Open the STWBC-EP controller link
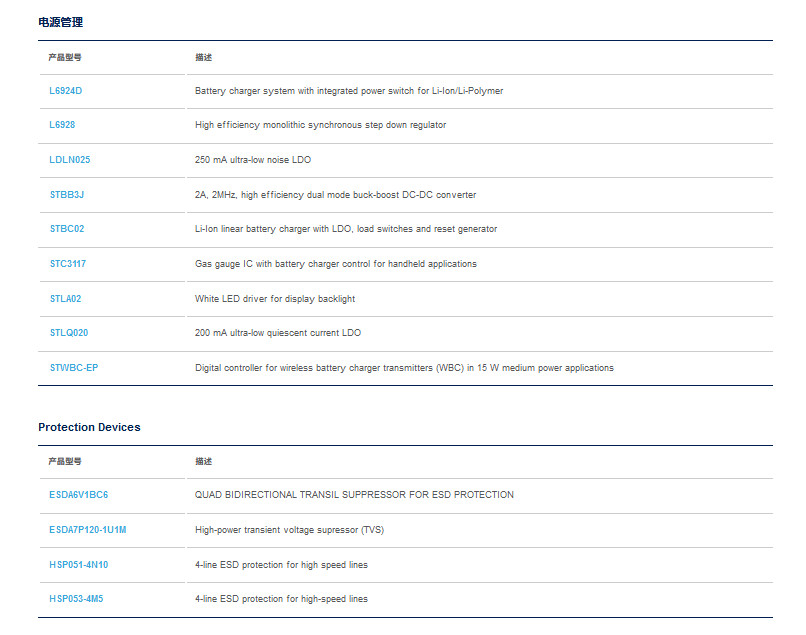Screen dimensions: 806x635 coord(74,368)
